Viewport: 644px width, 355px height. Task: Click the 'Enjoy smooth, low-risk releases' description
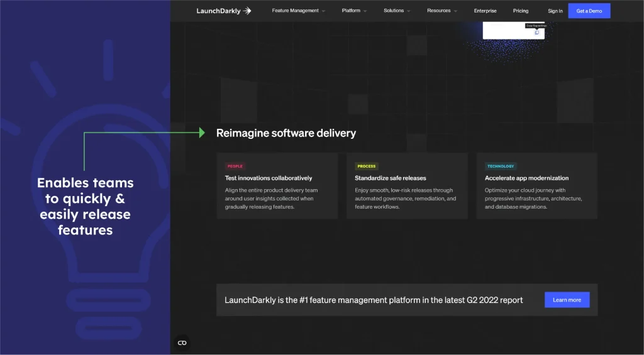(x=406, y=199)
